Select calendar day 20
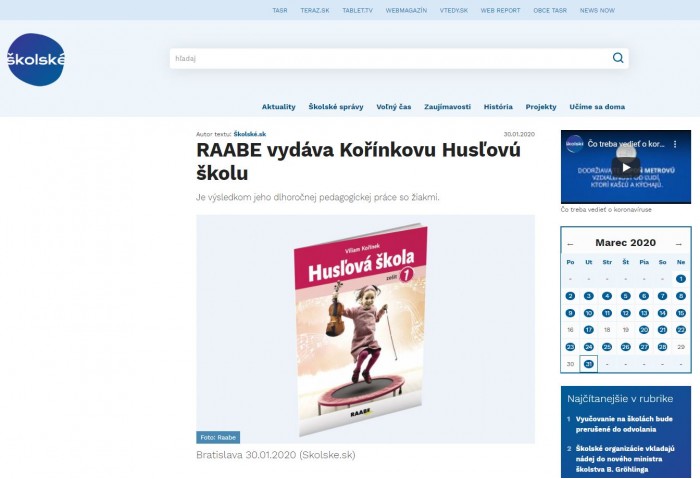The image size is (700, 479). pos(644,330)
